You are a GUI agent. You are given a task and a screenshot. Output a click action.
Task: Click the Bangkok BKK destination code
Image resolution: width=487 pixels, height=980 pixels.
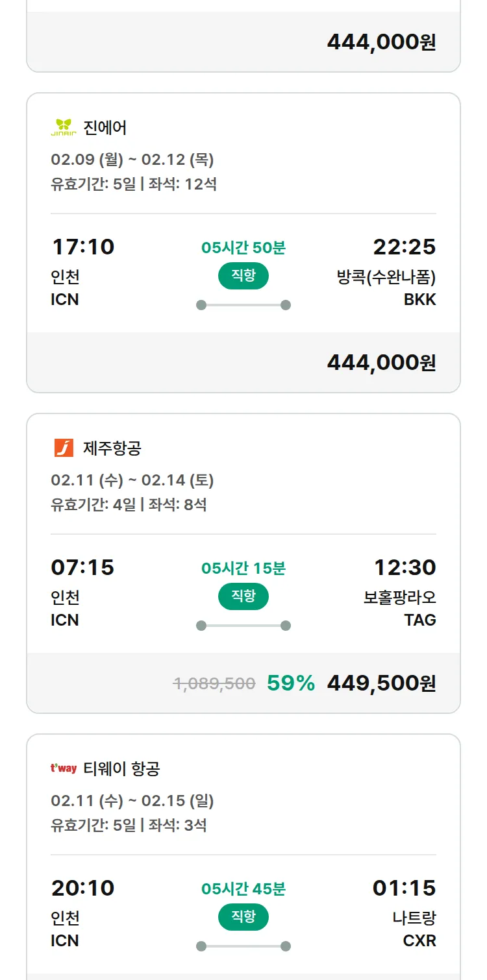click(419, 299)
